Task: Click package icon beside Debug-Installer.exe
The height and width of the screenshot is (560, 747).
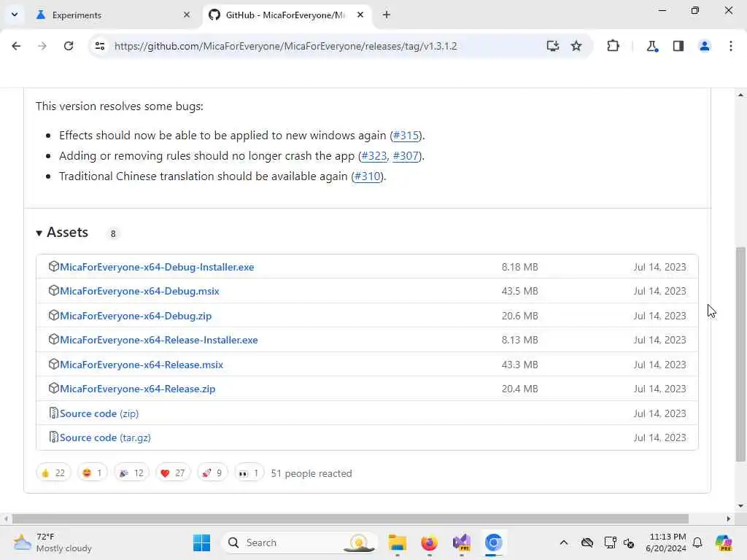Action: click(x=53, y=267)
